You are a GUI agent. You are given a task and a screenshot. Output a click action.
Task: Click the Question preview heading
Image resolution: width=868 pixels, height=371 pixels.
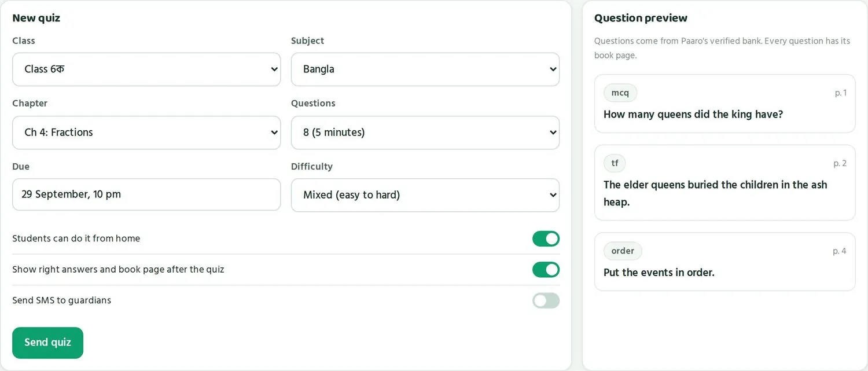641,18
